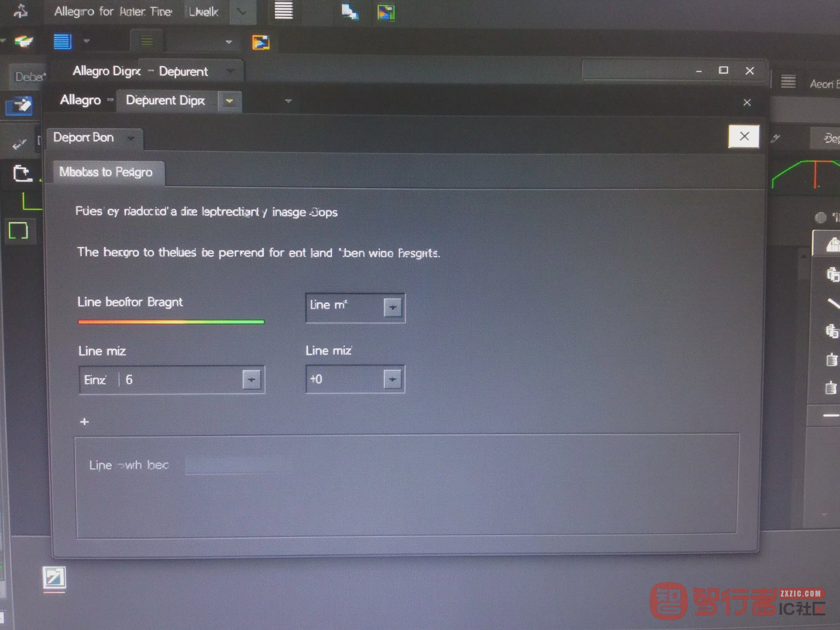Click the building-shaped icon in right panel

pos(833,245)
